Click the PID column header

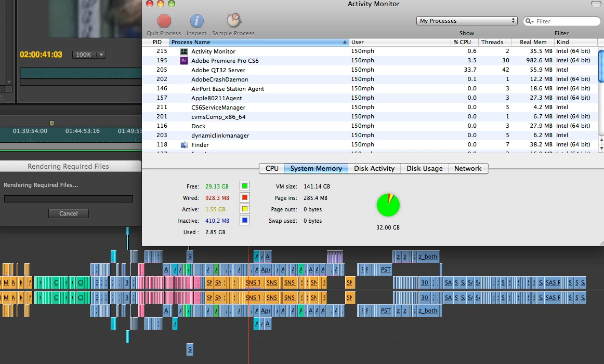tap(155, 42)
